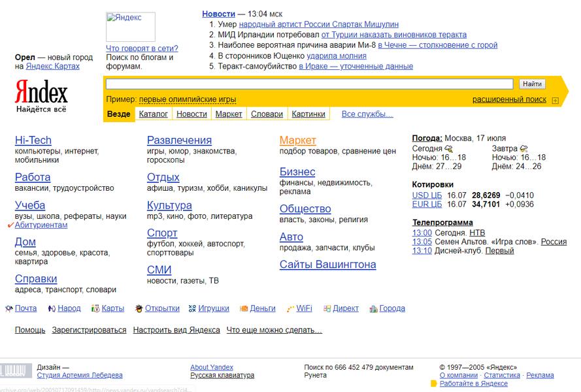This screenshot has height=392, width=581.
Task: Click the example query первые олимпийские игры
Action: [188, 99]
